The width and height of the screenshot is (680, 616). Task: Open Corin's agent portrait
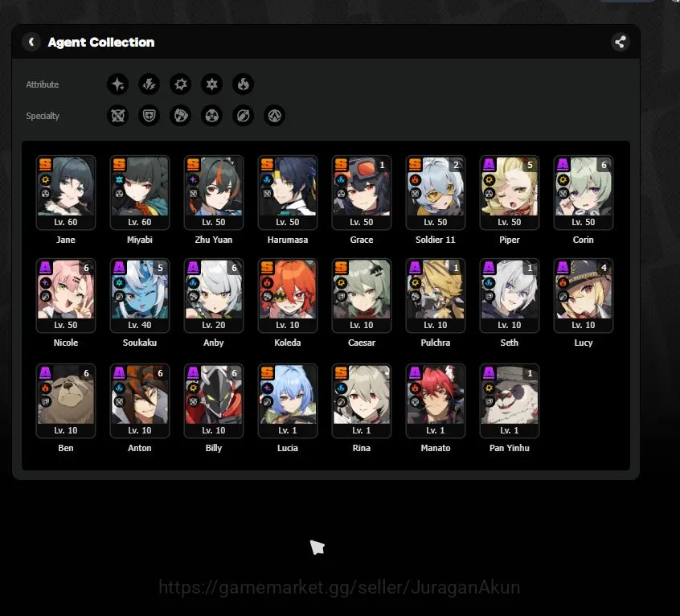point(584,193)
